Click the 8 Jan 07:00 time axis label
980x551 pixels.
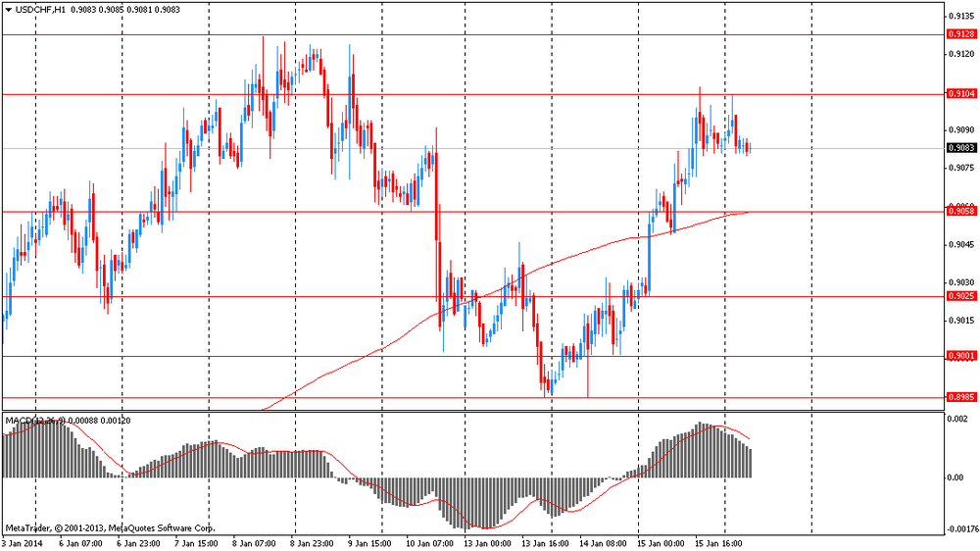point(256,542)
